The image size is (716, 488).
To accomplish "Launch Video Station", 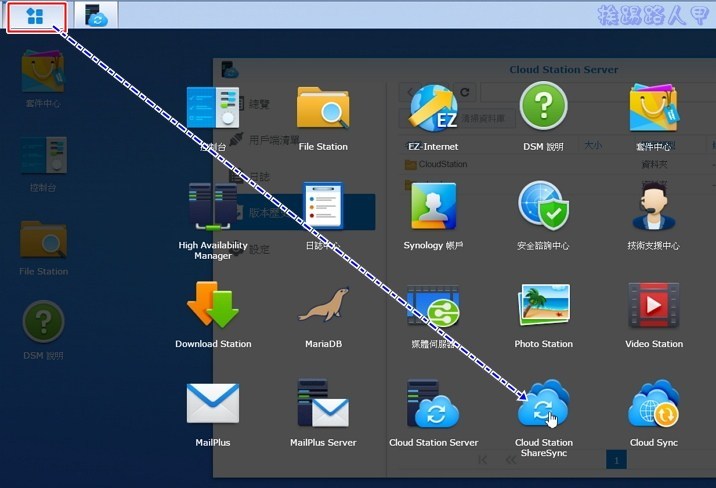I will pyautogui.click(x=654, y=307).
